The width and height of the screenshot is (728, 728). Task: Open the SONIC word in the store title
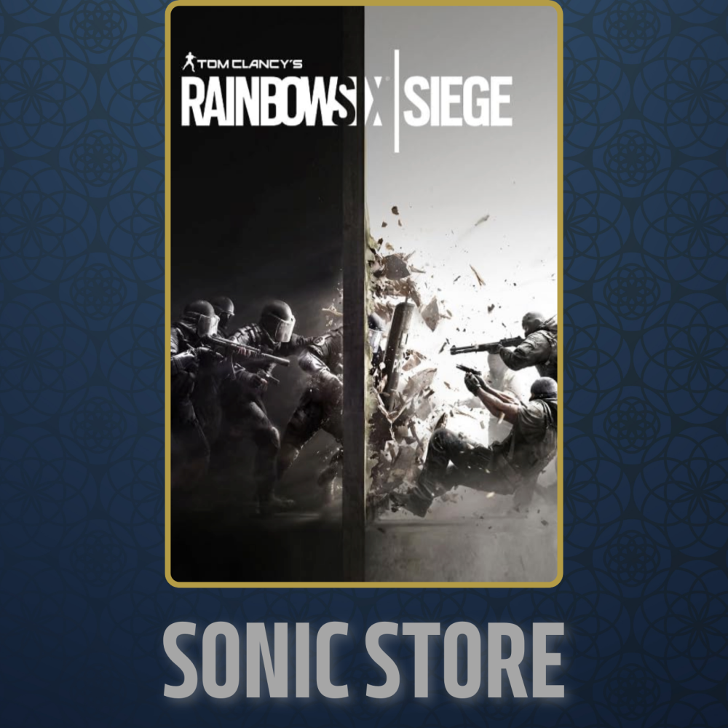256,660
